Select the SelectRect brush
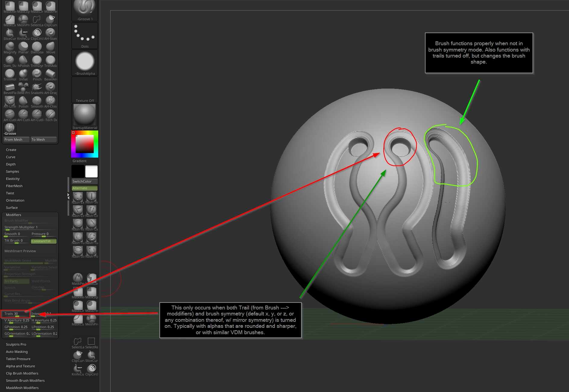569x392 pixels. tap(91, 343)
